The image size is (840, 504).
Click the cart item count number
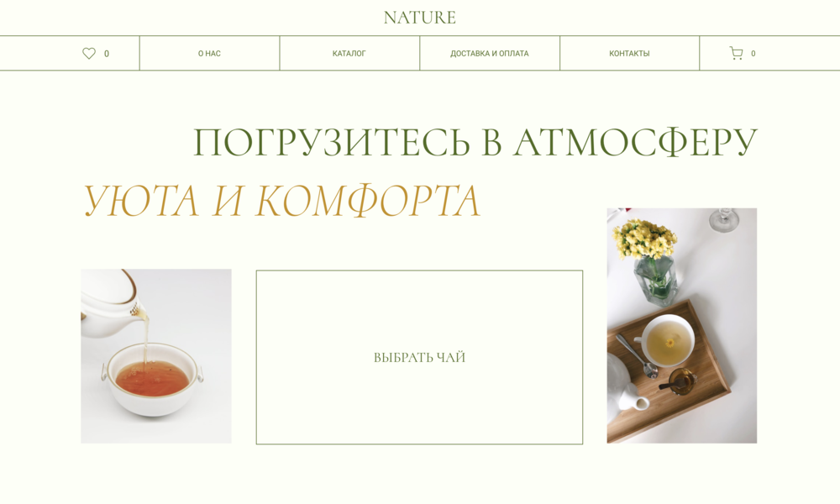(753, 54)
